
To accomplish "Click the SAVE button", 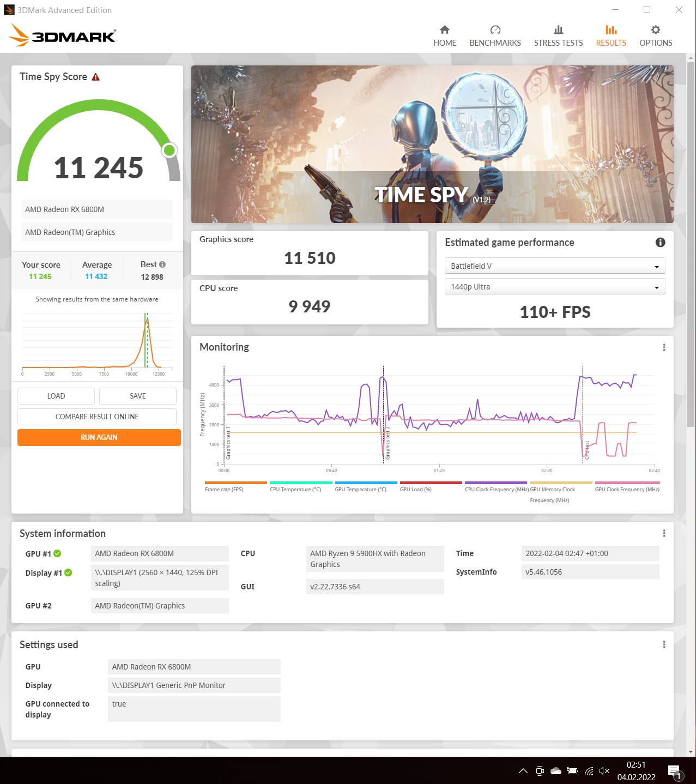I will coord(138,396).
